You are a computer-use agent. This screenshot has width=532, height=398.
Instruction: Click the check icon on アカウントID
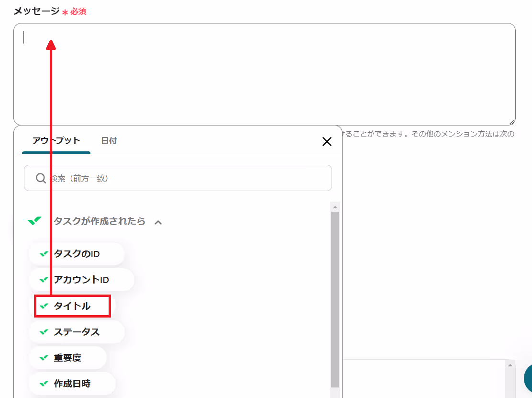coord(44,280)
